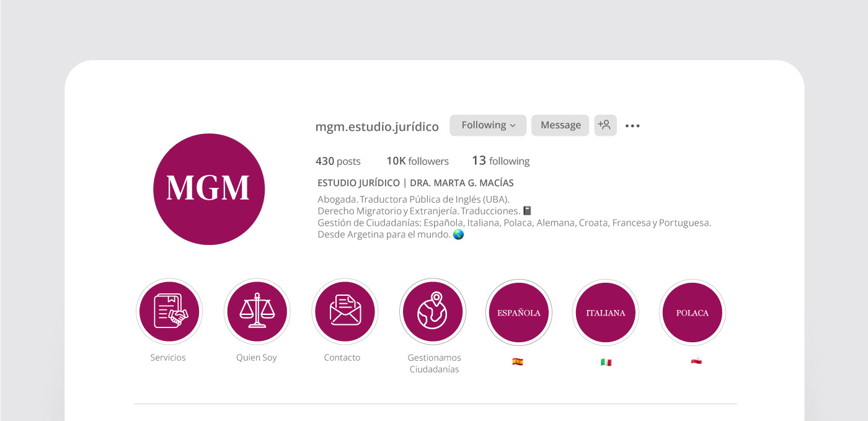
Task: Open the POLACA highlight circle
Action: [693, 312]
